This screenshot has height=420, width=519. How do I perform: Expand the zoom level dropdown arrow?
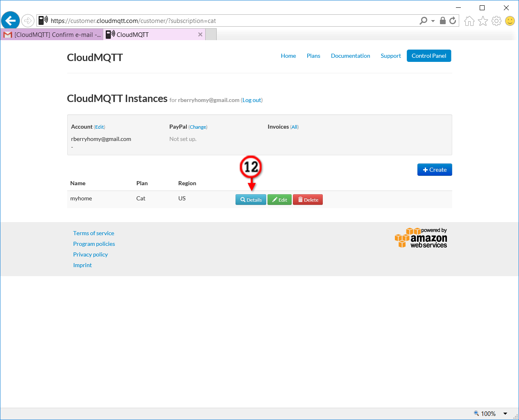(505, 414)
